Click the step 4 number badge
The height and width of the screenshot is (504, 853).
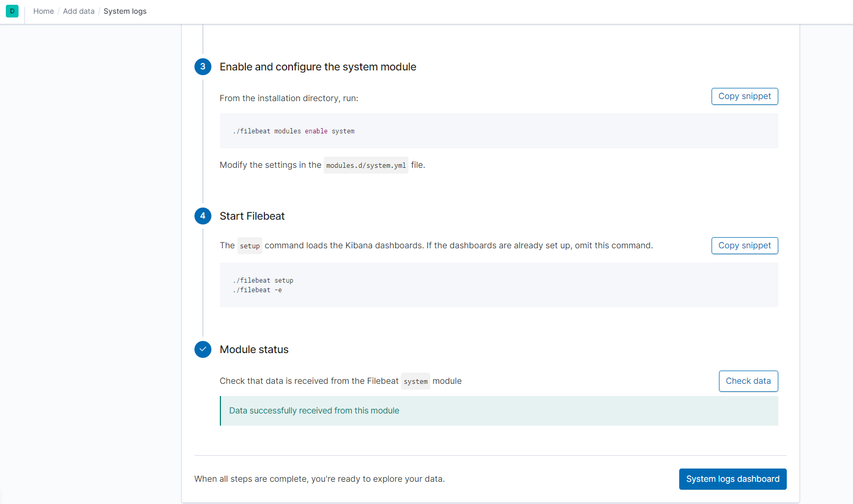(203, 216)
